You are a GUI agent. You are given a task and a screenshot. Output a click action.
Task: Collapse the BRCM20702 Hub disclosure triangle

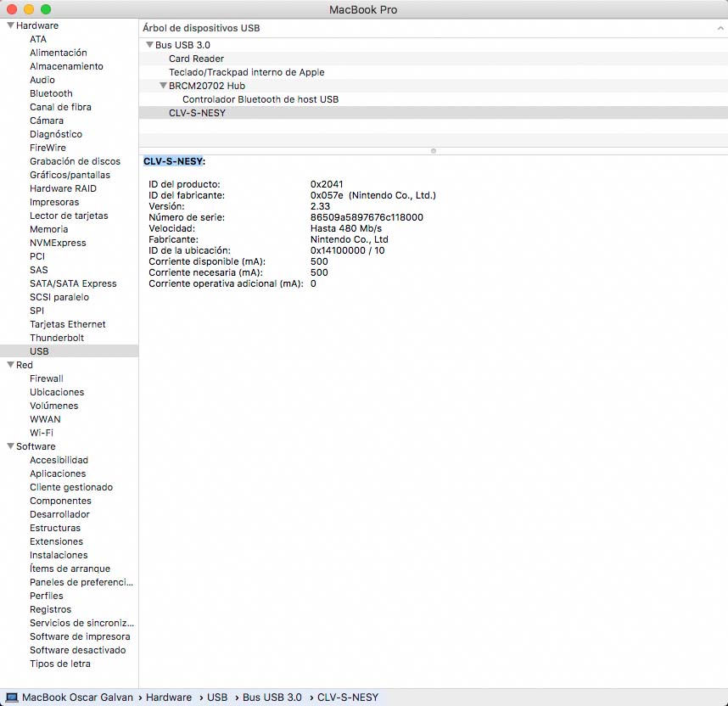(163, 86)
